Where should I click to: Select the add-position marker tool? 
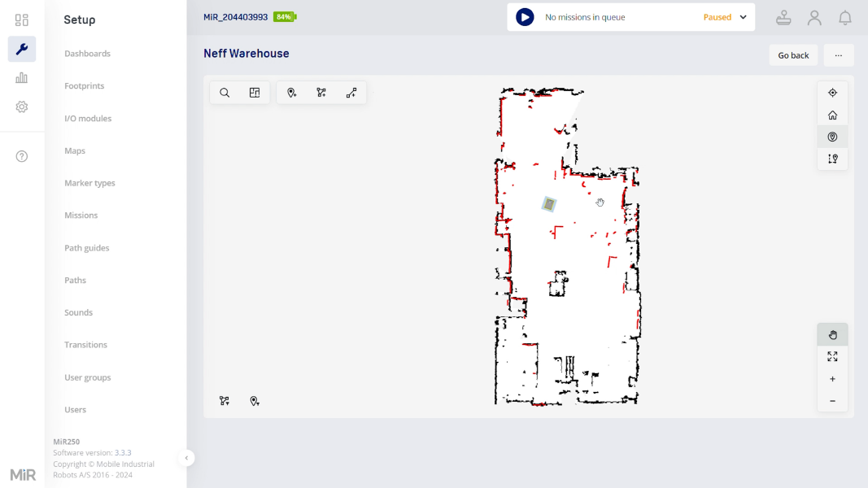pyautogui.click(x=292, y=92)
